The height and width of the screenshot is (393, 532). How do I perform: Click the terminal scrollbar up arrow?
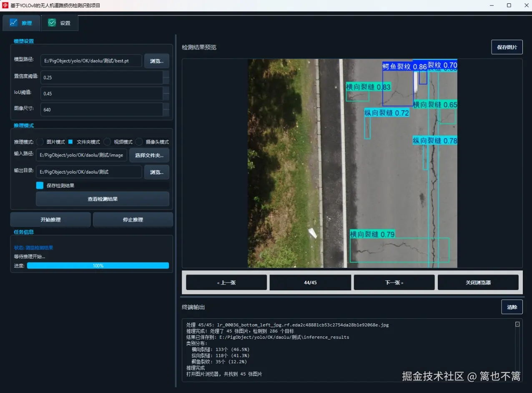coord(517,324)
